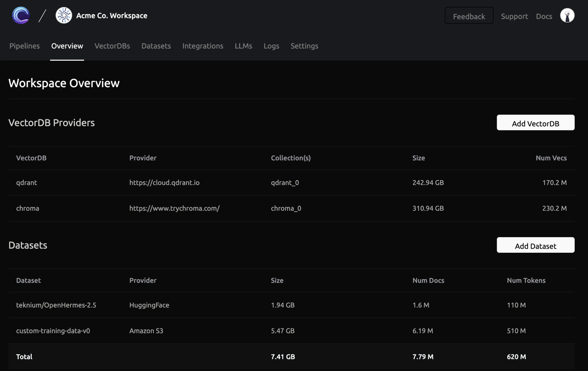Switch to the Pipelines tab
The height and width of the screenshot is (371, 588).
[24, 46]
